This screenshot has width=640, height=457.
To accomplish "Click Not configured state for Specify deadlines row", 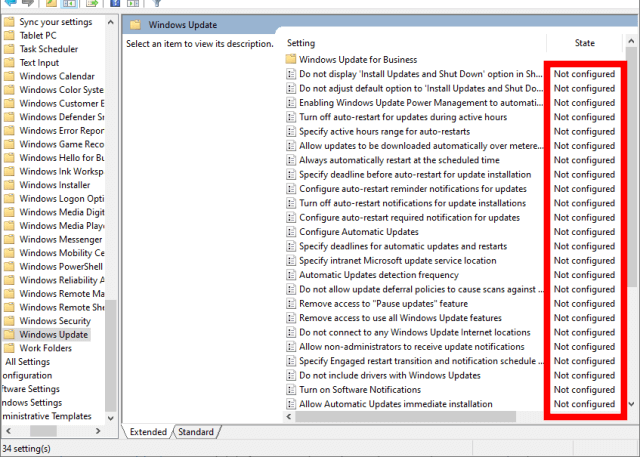I will pos(584,246).
